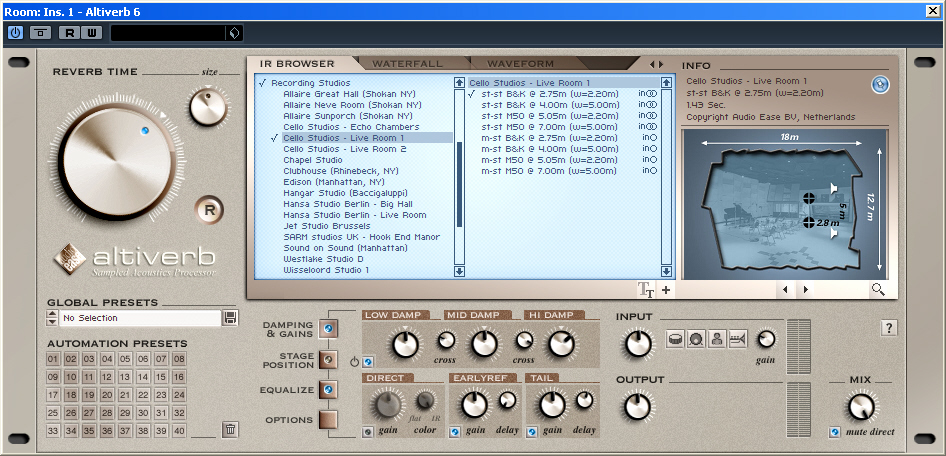The height and width of the screenshot is (456, 946).
Task: Toggle the plugin bypass power button
Action: [15, 33]
